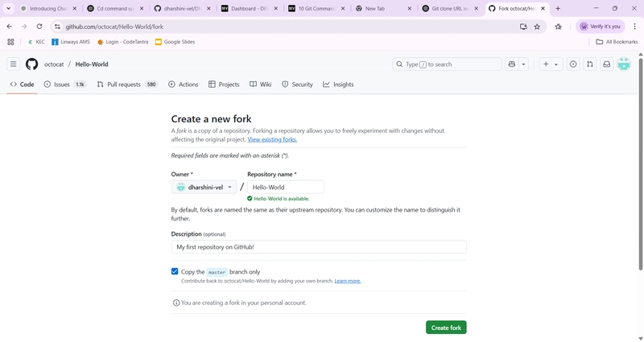Open the pull requests icon in header
Screen dimensions: 644x342
pos(590,64)
